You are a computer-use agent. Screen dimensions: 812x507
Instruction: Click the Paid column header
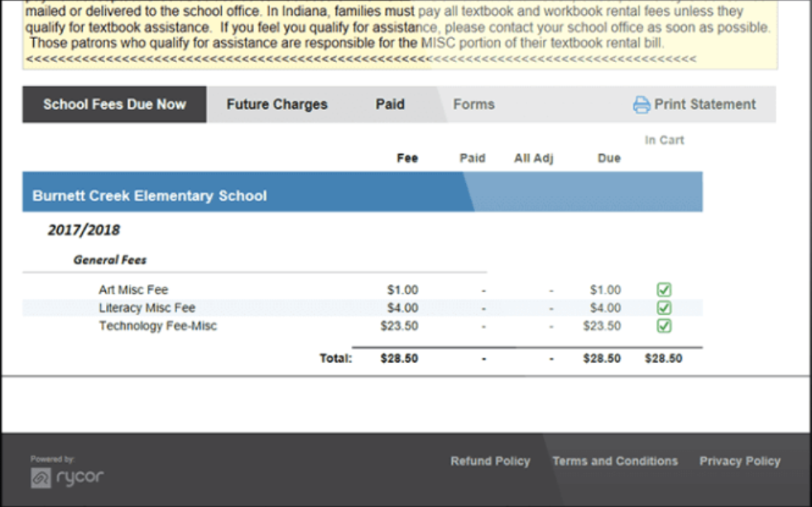[472, 157]
